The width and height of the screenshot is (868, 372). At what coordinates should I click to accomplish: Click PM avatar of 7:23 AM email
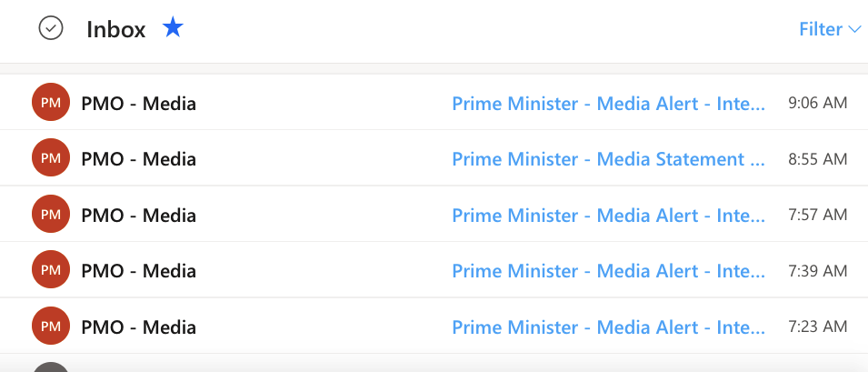point(51,326)
